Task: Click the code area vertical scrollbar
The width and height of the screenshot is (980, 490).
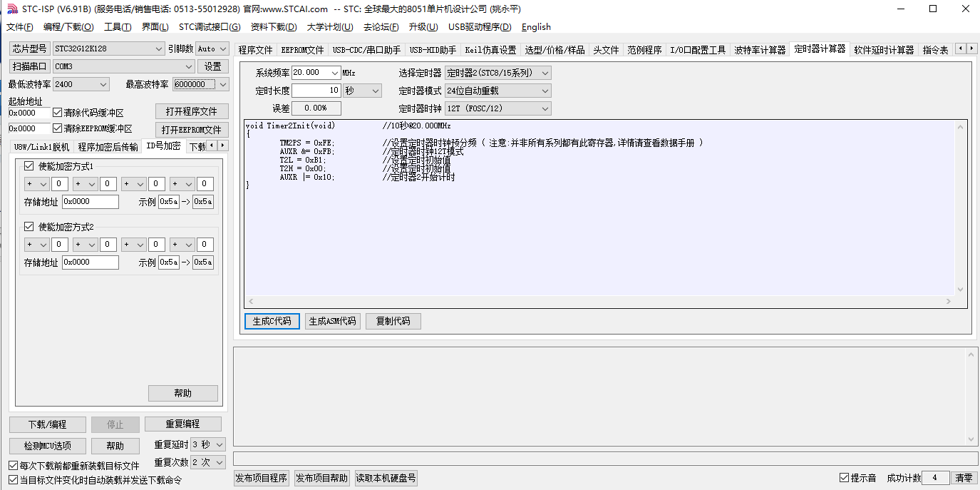Action: [x=961, y=208]
